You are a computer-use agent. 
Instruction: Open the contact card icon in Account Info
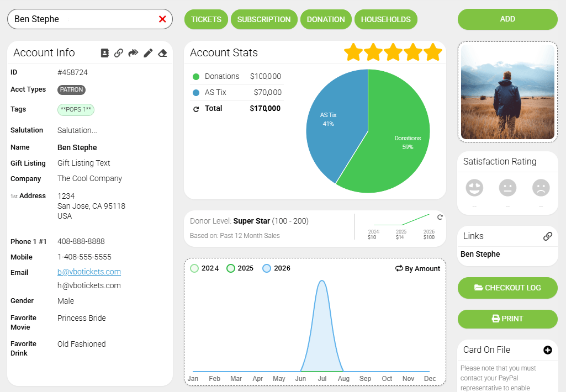105,53
